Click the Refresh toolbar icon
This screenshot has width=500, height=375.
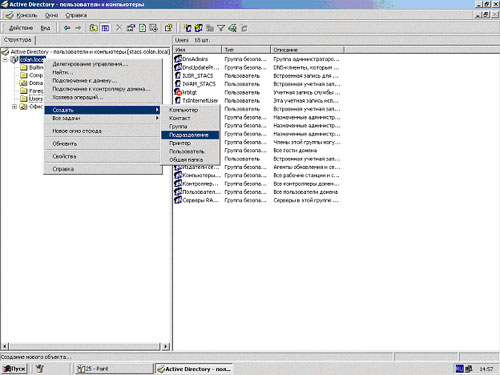pyautogui.click(x=142, y=28)
